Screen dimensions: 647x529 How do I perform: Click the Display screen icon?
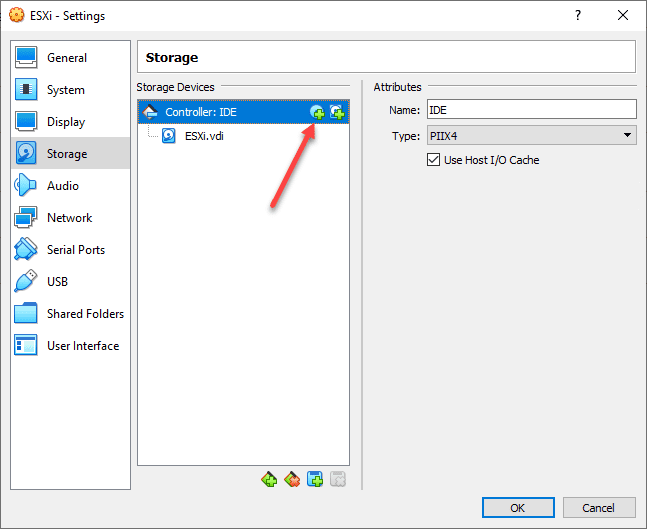coord(26,121)
